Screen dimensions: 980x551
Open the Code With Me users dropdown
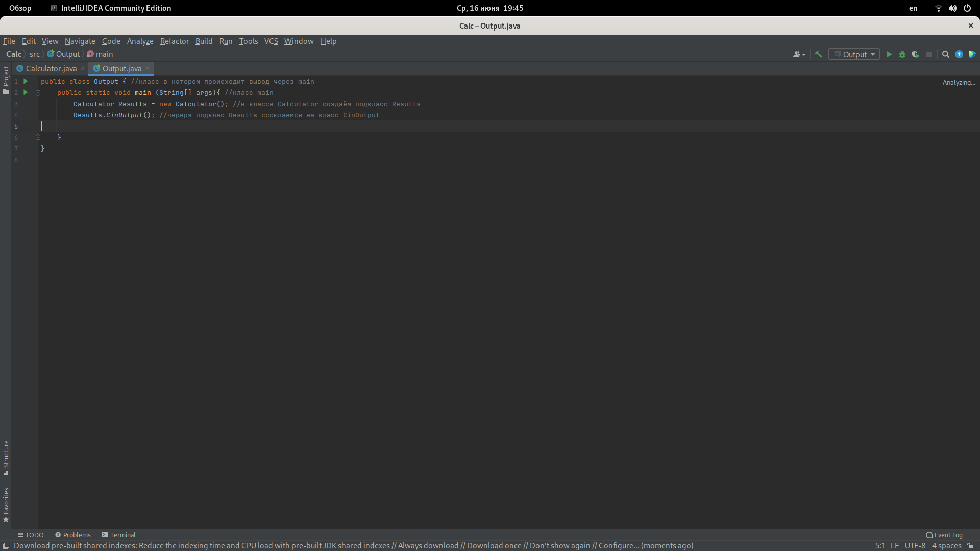(x=799, y=54)
